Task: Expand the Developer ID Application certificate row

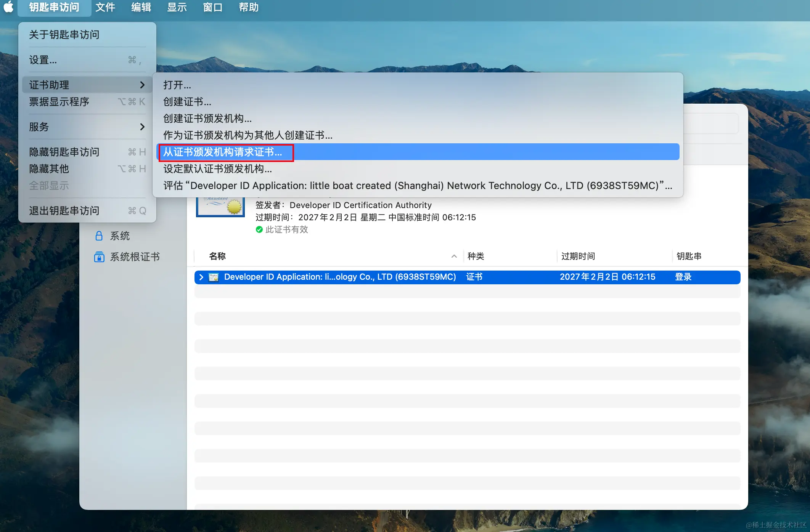Action: click(x=201, y=277)
